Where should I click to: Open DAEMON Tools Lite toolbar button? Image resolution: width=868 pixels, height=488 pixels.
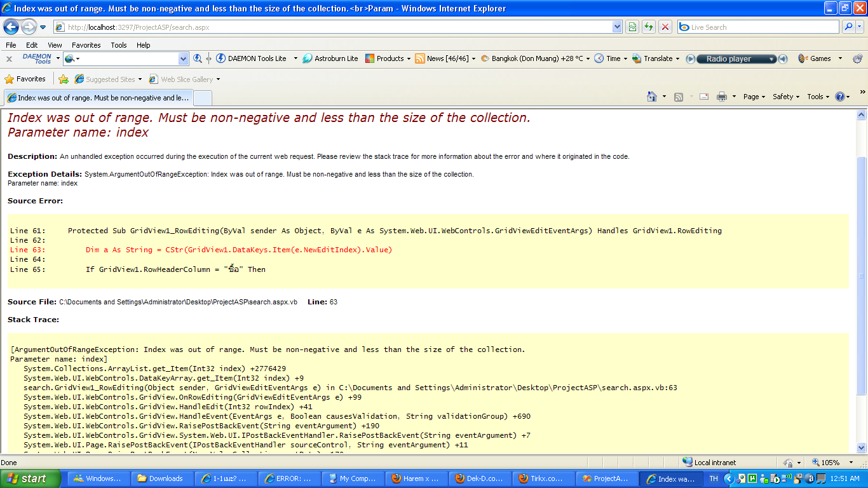(251, 58)
